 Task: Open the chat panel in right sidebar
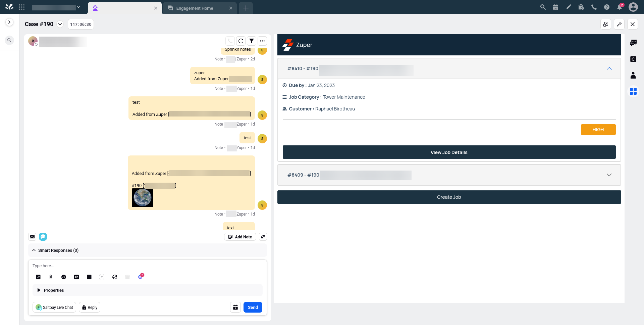(633, 43)
